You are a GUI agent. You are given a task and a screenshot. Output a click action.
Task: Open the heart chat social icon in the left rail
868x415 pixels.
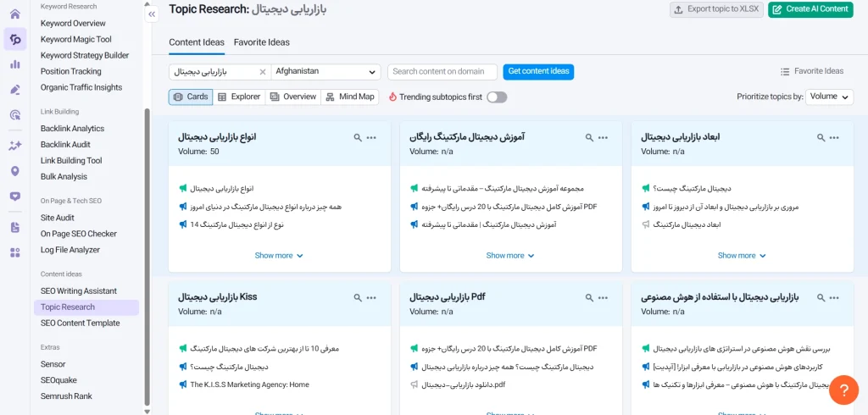[15, 196]
